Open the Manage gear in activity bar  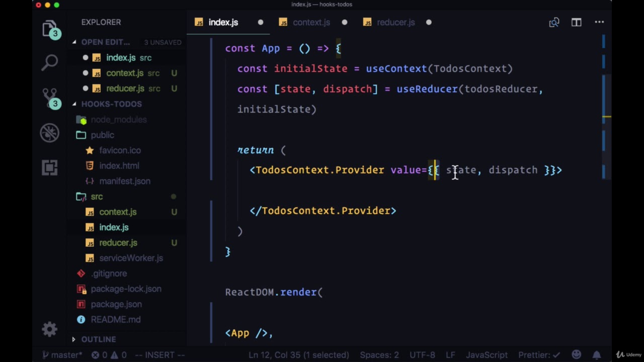pyautogui.click(x=50, y=329)
